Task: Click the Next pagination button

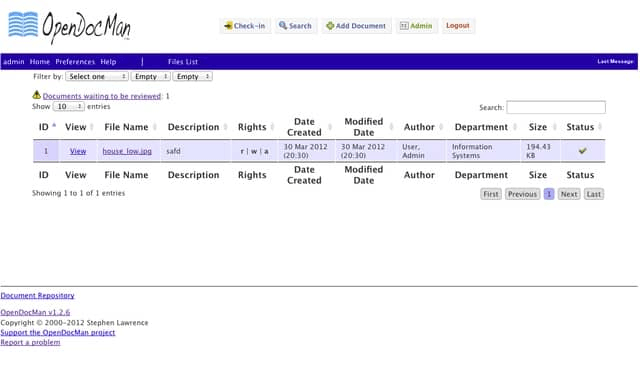Action: click(569, 194)
